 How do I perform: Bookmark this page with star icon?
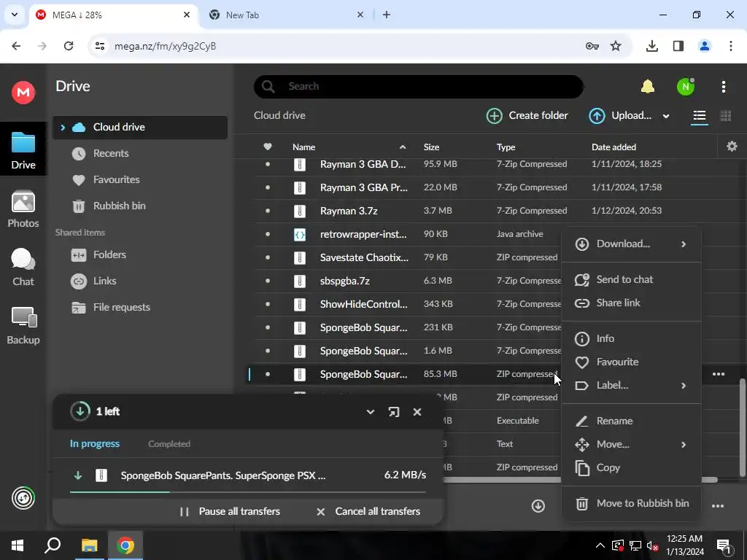pos(616,46)
